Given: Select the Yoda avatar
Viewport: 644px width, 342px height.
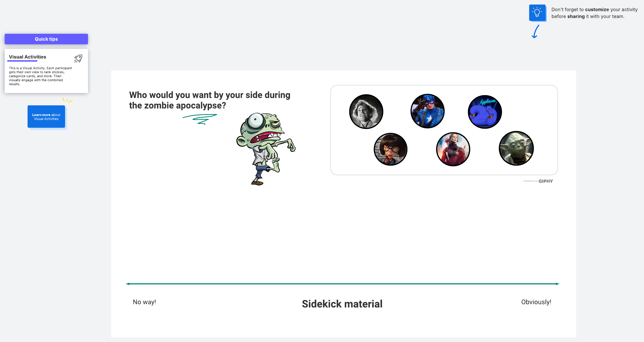Looking at the screenshot, I should tap(516, 148).
